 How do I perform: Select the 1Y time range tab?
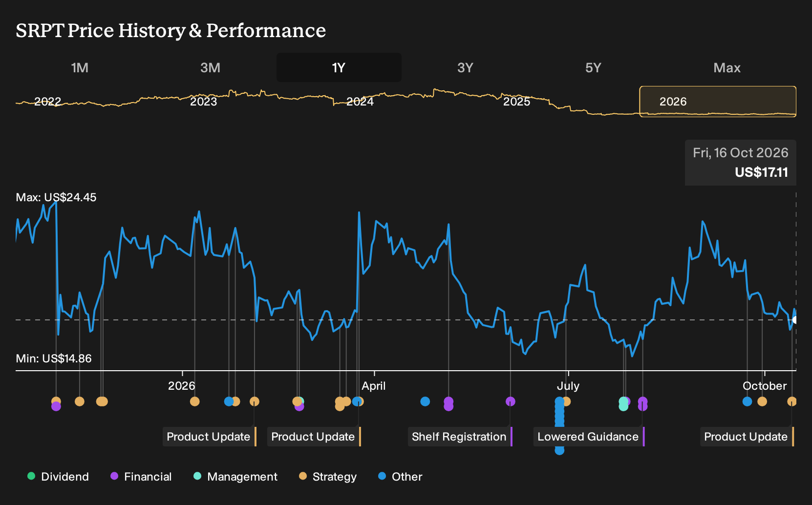(x=339, y=67)
